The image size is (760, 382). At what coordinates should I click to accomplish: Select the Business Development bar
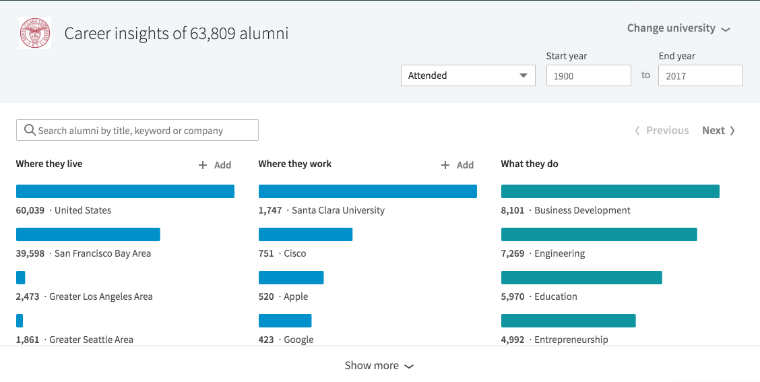tap(610, 191)
